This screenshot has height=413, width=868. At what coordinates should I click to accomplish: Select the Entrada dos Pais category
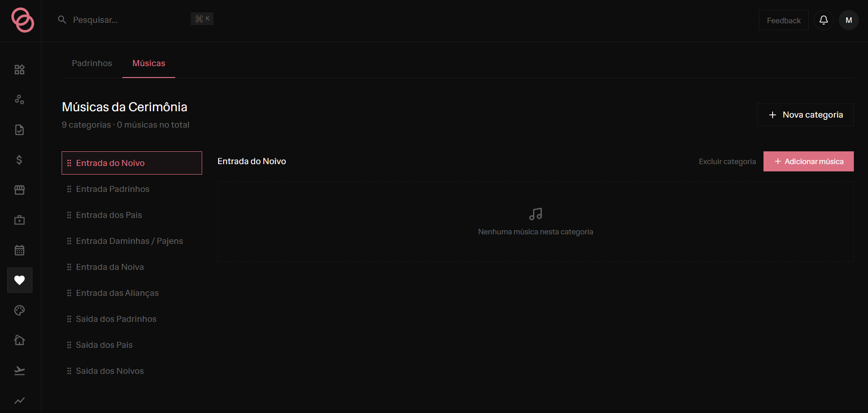pos(132,215)
